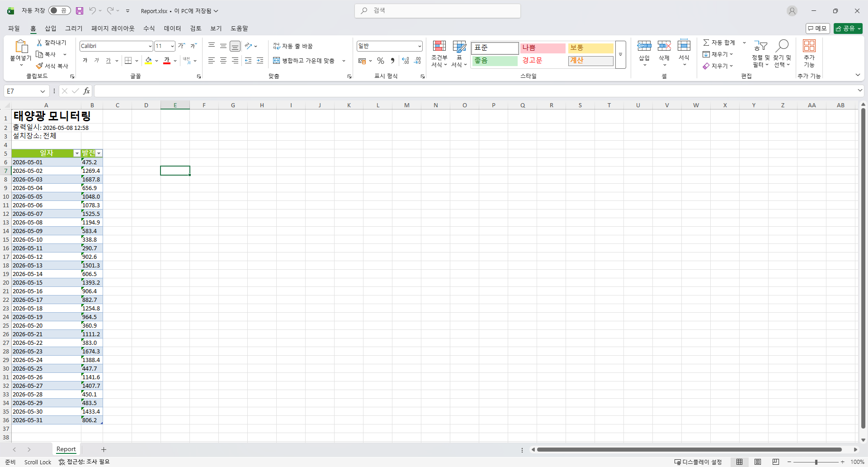Click the Cut (잘라내기) scissors icon
Screen dimensions: 868x467
(x=39, y=43)
